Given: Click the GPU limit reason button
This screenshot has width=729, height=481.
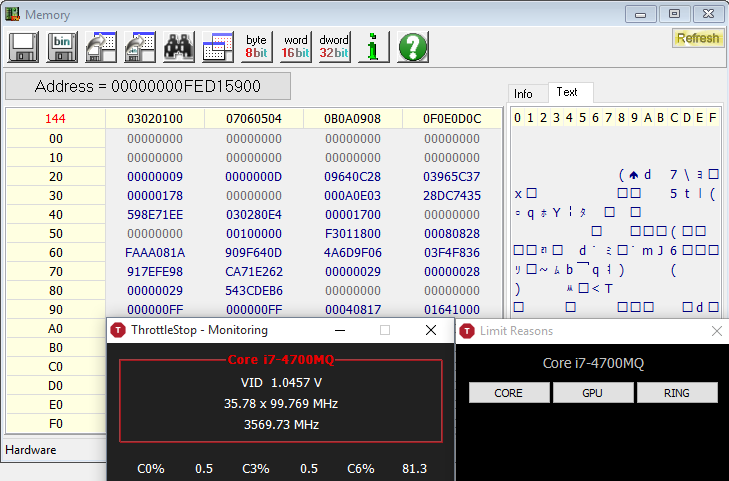Looking at the screenshot, I should coord(592,393).
